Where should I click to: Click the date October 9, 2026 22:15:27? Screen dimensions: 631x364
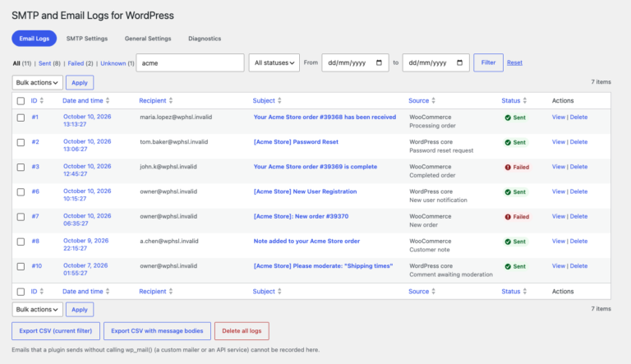85,244
